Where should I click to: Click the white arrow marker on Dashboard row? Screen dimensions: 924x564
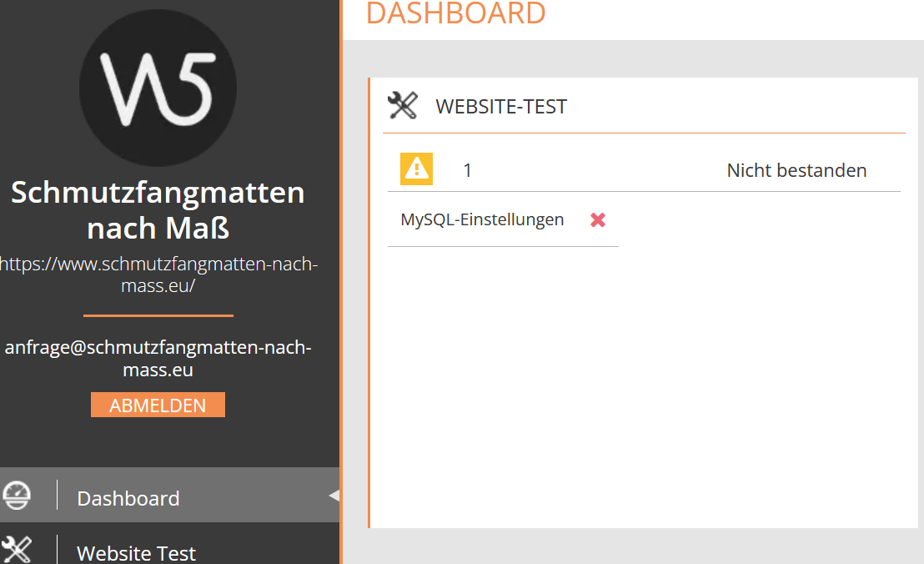[x=334, y=496]
